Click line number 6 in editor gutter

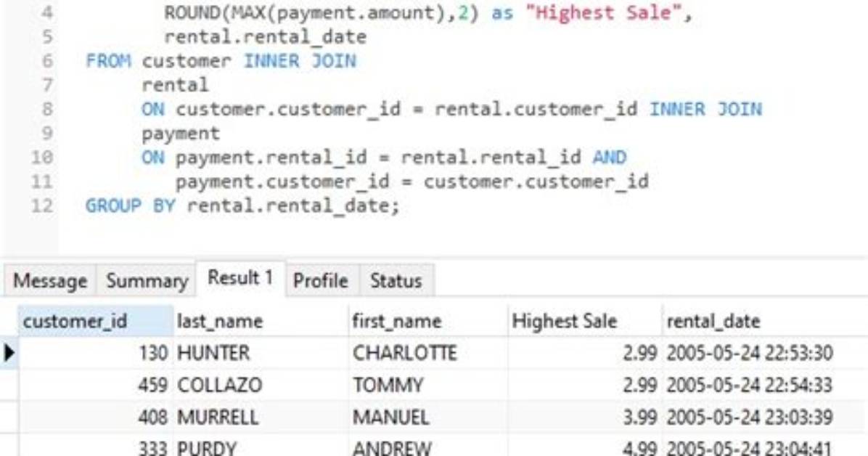[47, 60]
